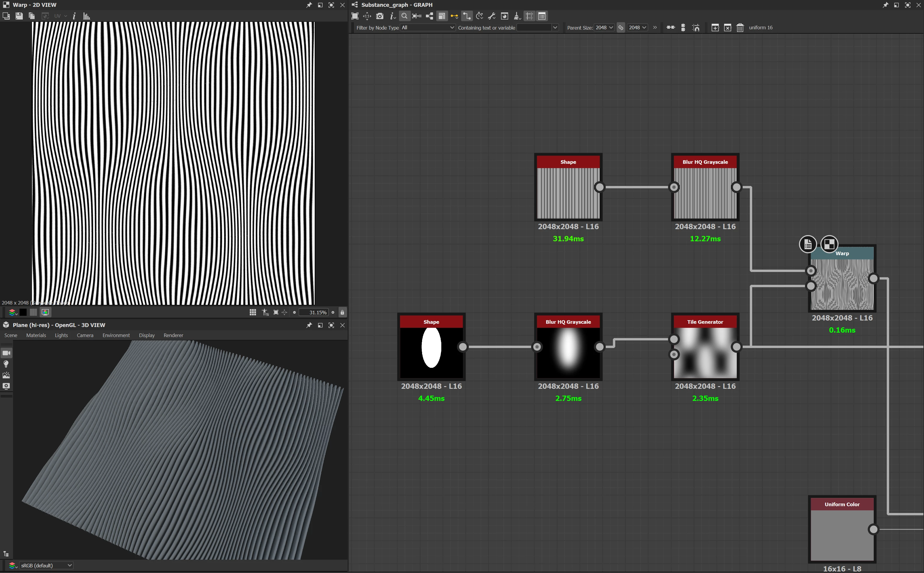Click the zoom in plus button beside 31.15%
Image resolution: width=924 pixels, height=573 pixels.
pyautogui.click(x=333, y=312)
